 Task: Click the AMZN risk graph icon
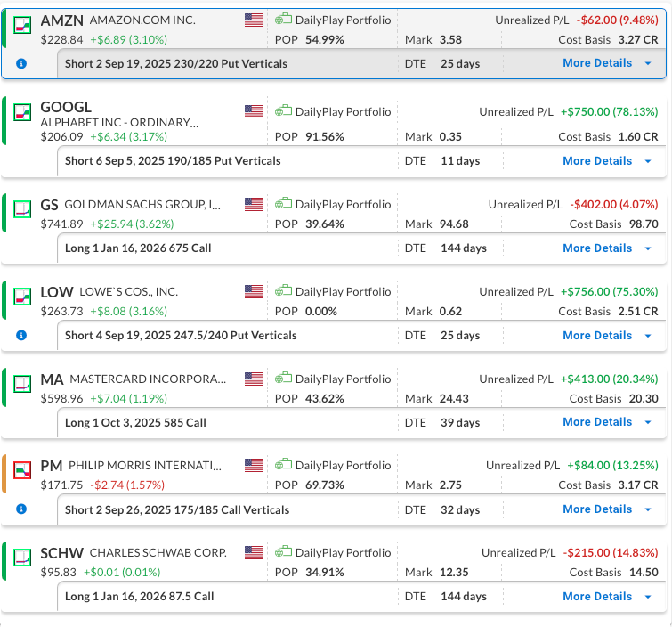(22, 25)
